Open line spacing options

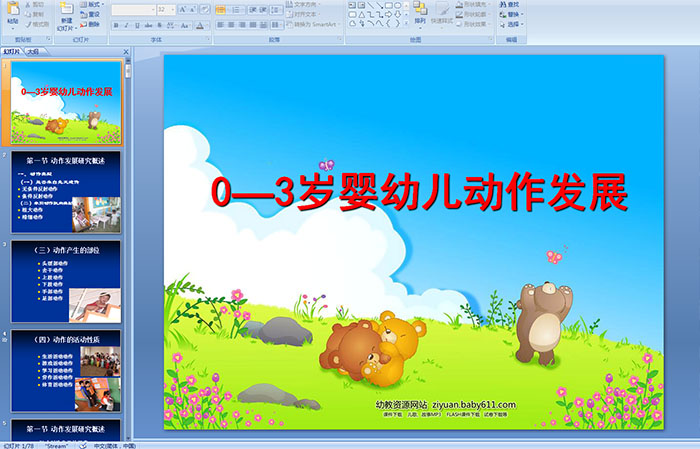click(x=276, y=10)
